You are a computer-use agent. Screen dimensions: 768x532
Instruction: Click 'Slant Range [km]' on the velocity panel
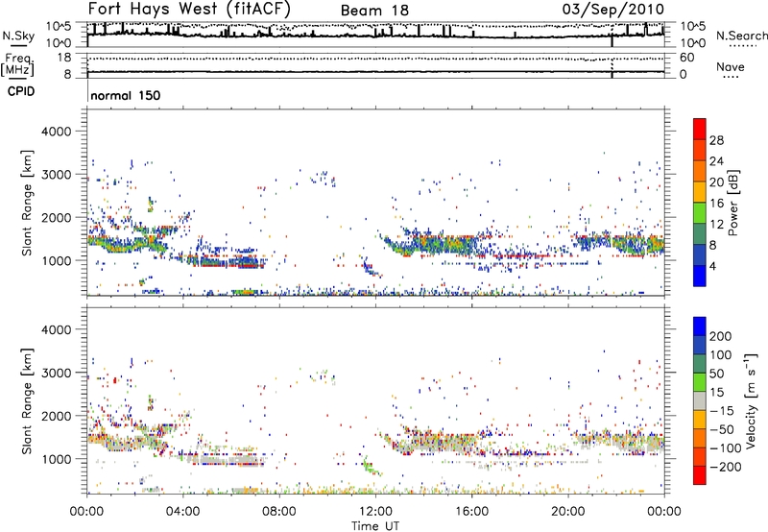click(27, 400)
